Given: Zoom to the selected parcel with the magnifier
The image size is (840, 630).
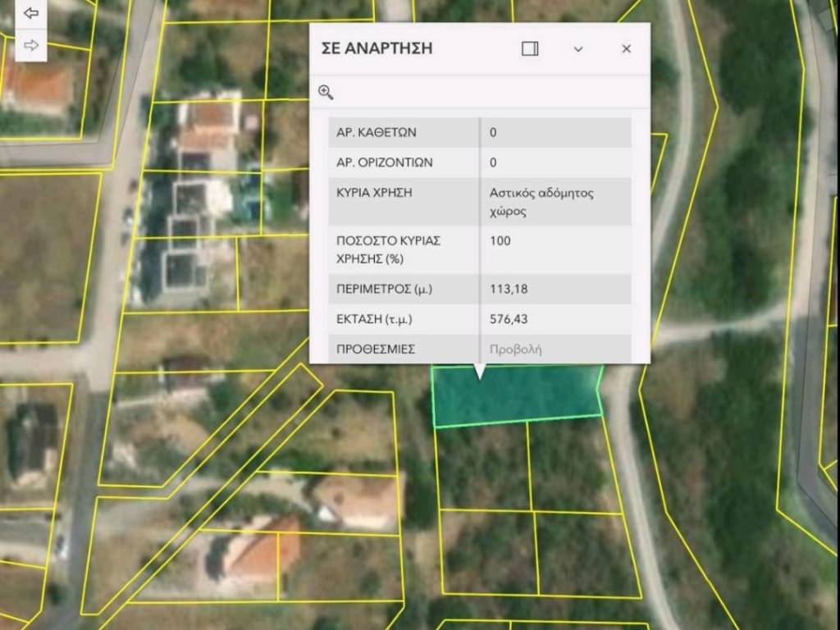Looking at the screenshot, I should (326, 92).
